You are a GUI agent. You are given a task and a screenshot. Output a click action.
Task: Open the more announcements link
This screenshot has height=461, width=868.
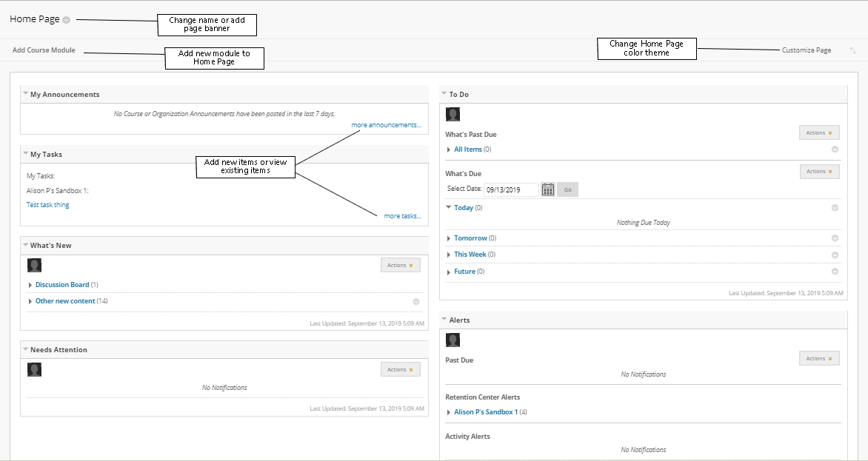tap(386, 125)
